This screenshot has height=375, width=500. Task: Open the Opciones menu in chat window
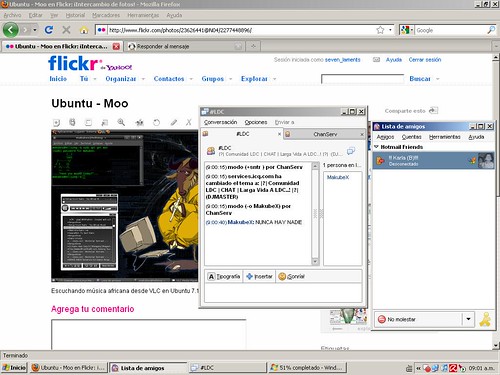tap(256, 122)
